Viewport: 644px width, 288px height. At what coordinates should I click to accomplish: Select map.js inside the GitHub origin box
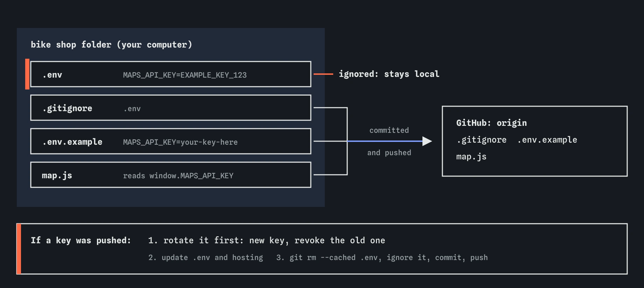(x=471, y=157)
